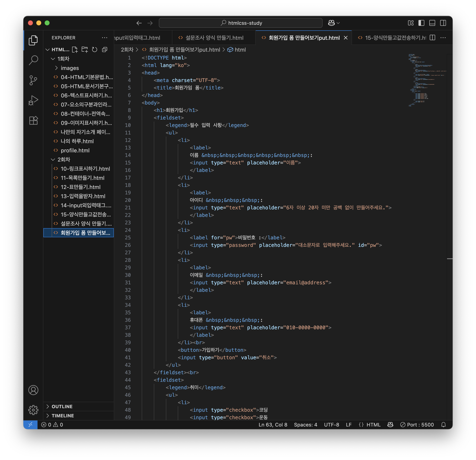Open the Extensions view
Viewport: 476px width, 460px height.
33,120
